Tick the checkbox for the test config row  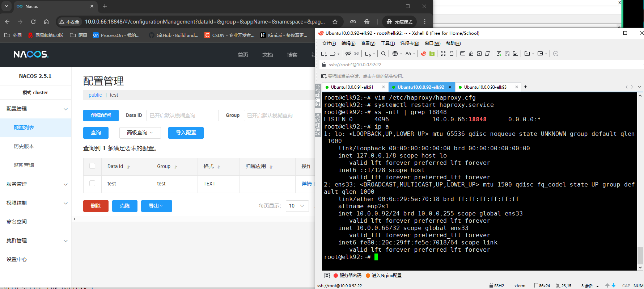coord(92,183)
